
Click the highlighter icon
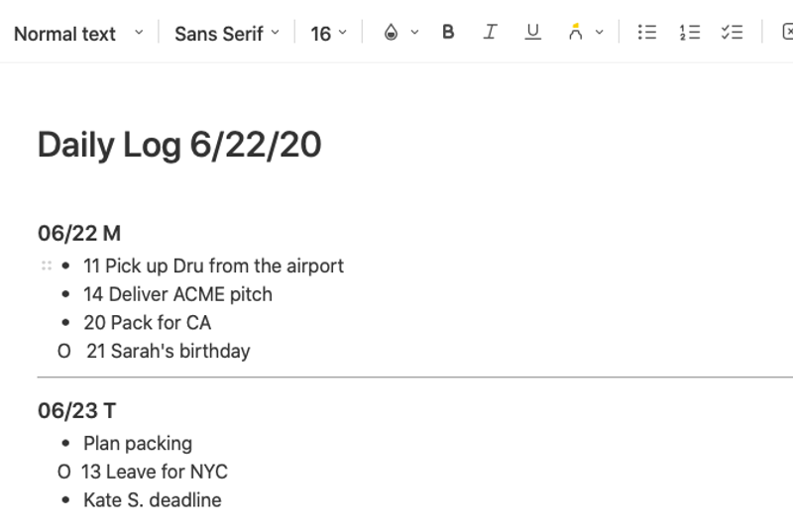[x=575, y=33]
